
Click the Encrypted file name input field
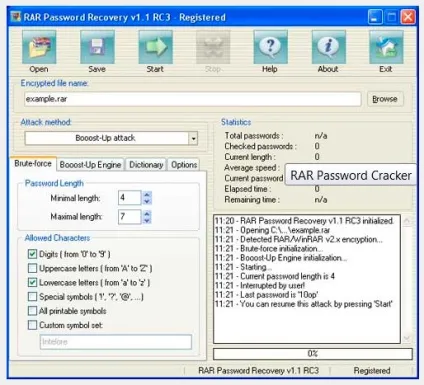(193, 99)
